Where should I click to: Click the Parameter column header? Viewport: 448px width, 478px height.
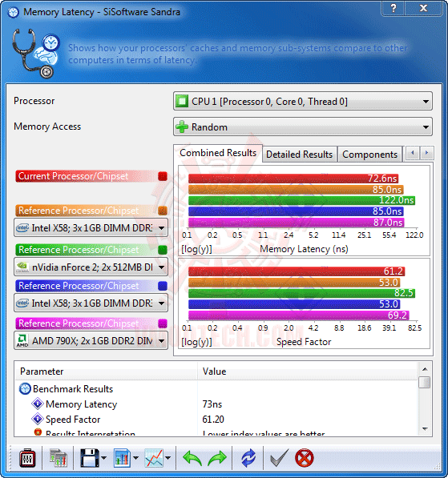[x=107, y=372]
